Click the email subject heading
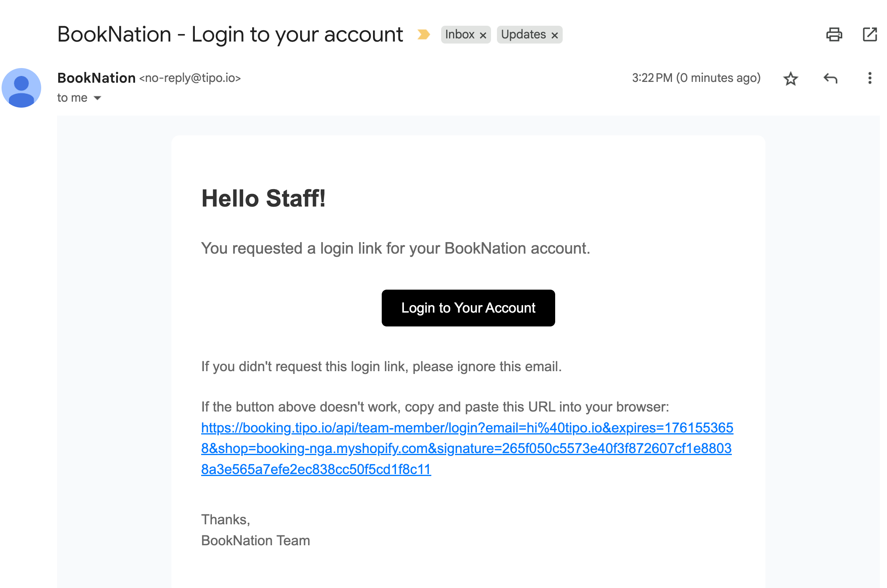 [230, 34]
